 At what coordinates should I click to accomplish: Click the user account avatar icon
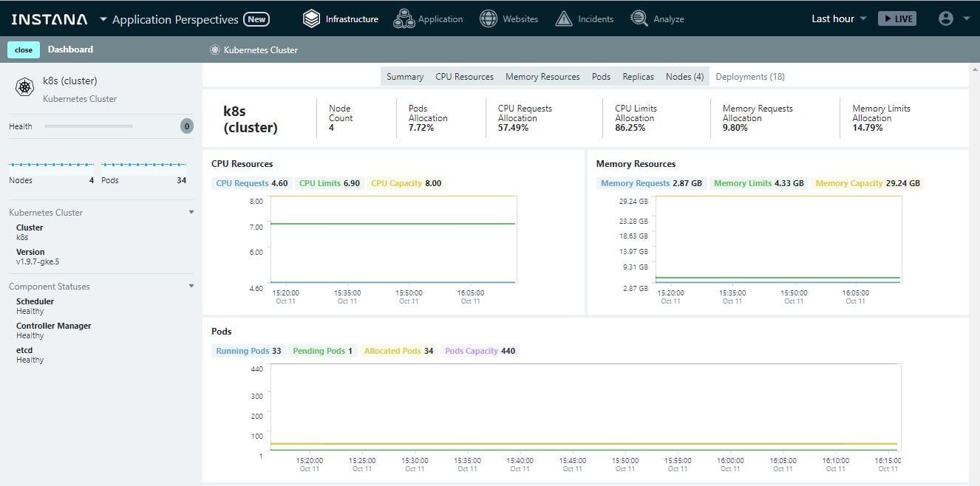pyautogui.click(x=945, y=19)
